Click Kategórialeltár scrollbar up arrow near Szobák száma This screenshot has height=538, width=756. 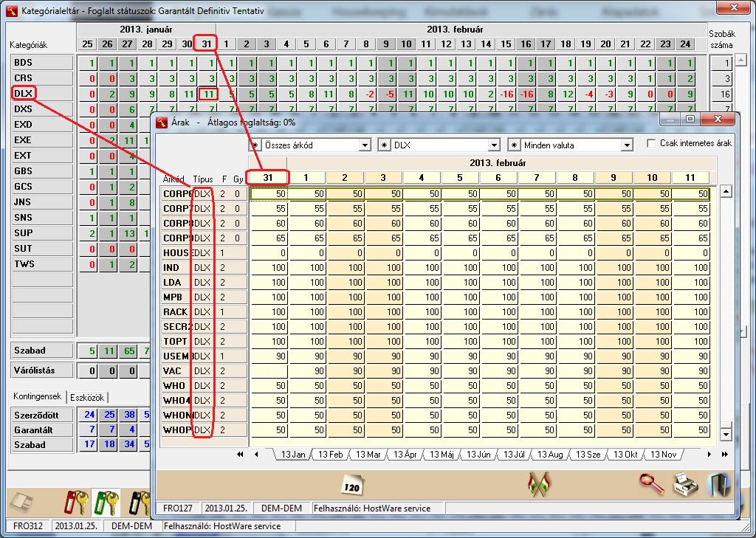741,61
